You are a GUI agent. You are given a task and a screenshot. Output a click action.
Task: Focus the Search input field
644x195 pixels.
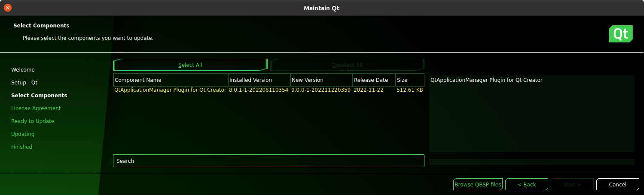tap(269, 161)
